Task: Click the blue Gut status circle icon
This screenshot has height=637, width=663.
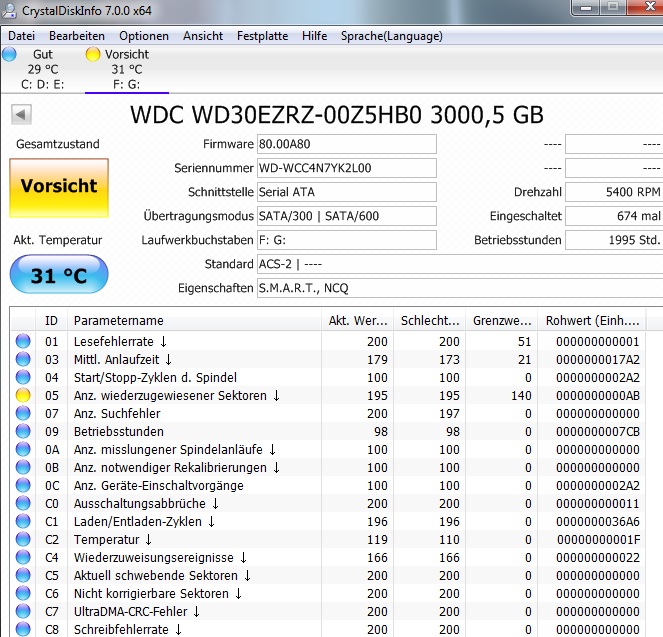Action: pyautogui.click(x=9, y=54)
